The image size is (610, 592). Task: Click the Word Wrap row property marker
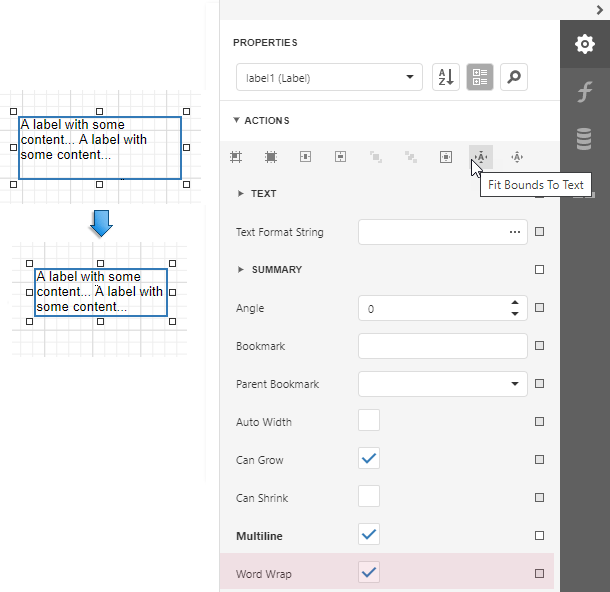pyautogui.click(x=539, y=573)
